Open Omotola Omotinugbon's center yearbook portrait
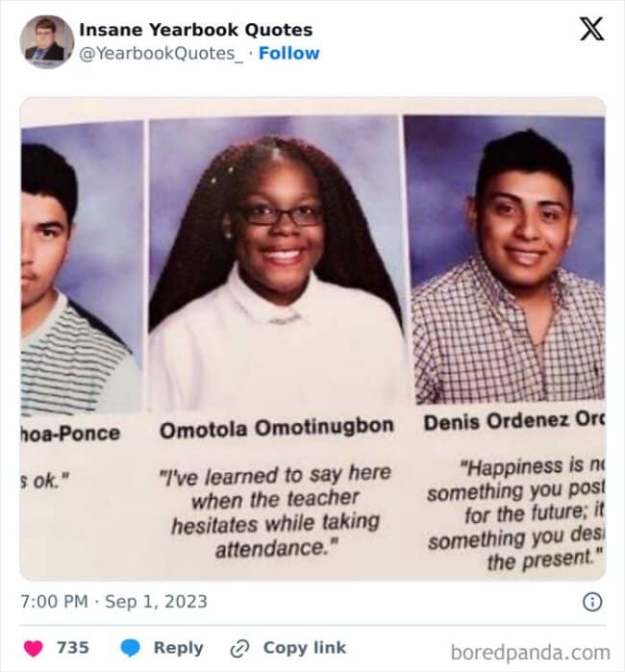This screenshot has width=625, height=672. point(276,264)
